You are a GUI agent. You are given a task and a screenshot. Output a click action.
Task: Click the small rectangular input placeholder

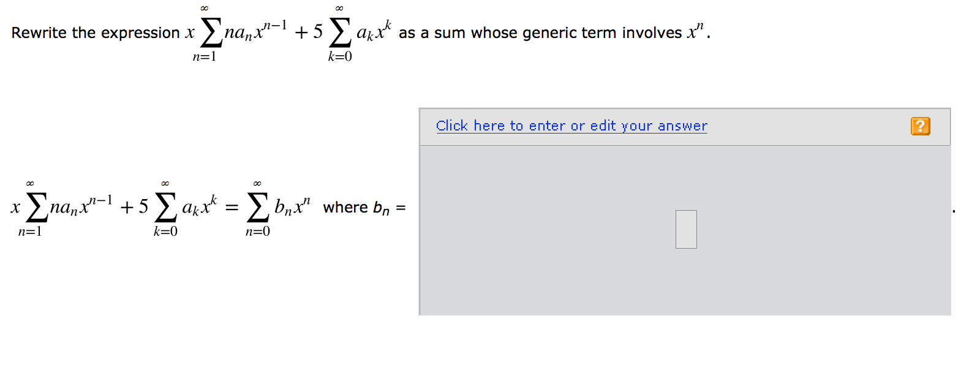686,228
